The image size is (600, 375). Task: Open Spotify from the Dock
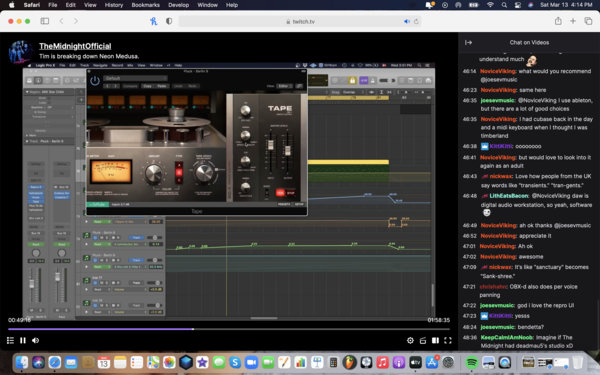(x=472, y=362)
